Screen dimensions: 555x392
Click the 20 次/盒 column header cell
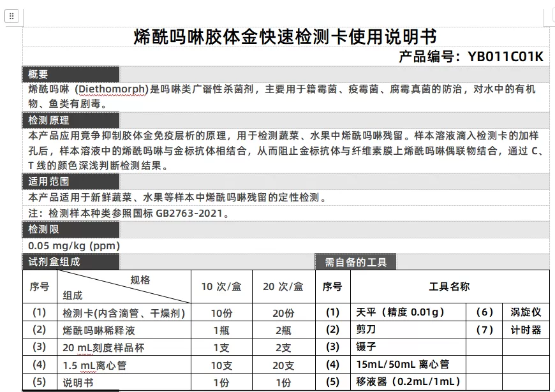[x=283, y=287]
